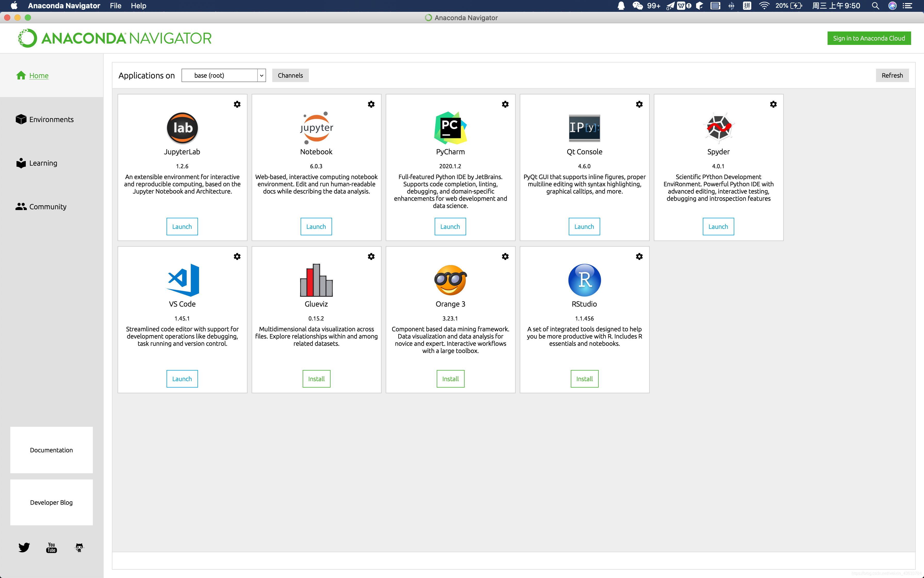Open JupyterLab card settings gear
This screenshot has width=924, height=578.
237,104
